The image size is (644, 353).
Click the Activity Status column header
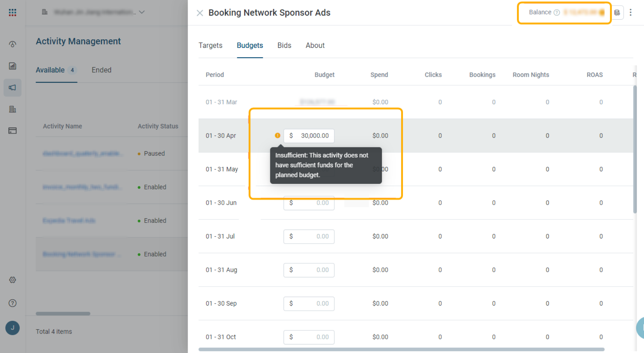pos(158,126)
